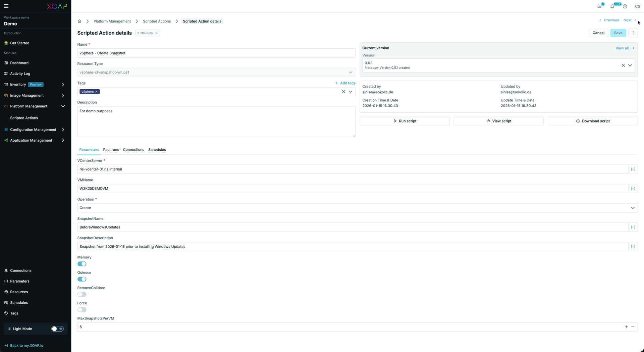Image resolution: width=644 pixels, height=352 pixels.
Task: Open the notifications bell icon
Action: coord(612,6)
